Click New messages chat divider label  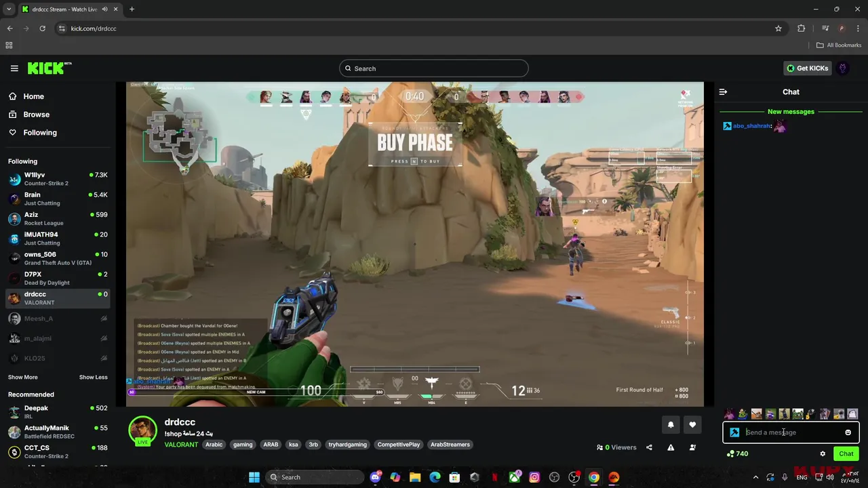[791, 112]
